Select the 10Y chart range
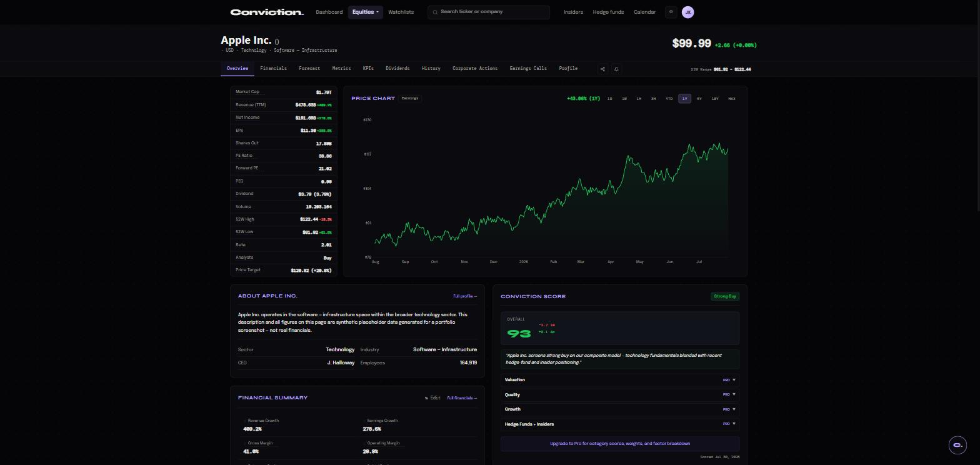Viewport: 980px width, 465px height. point(715,99)
